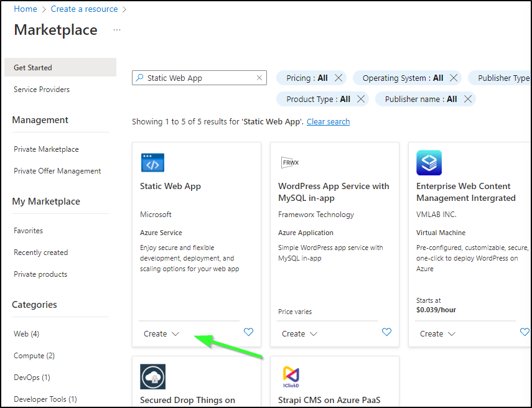Viewport: 532px width, 408px height.
Task: Expand Create dropdown on Static Web App card
Action: 161,334
